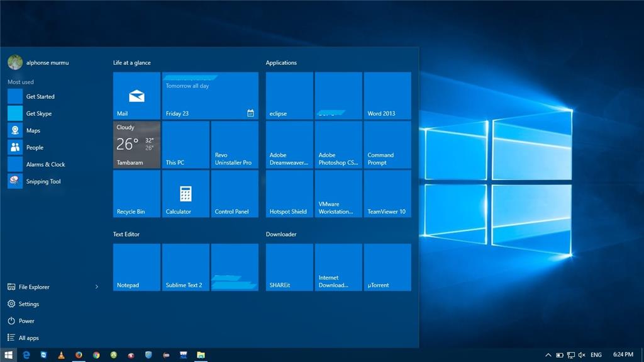Launch the VMware Workstation tile
This screenshot has width=644, height=362.
click(x=338, y=194)
